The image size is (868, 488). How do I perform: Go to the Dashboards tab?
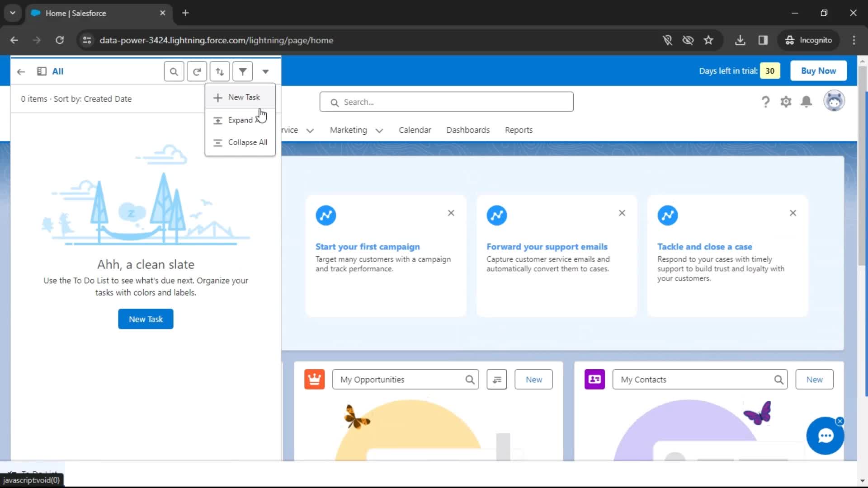coord(468,130)
